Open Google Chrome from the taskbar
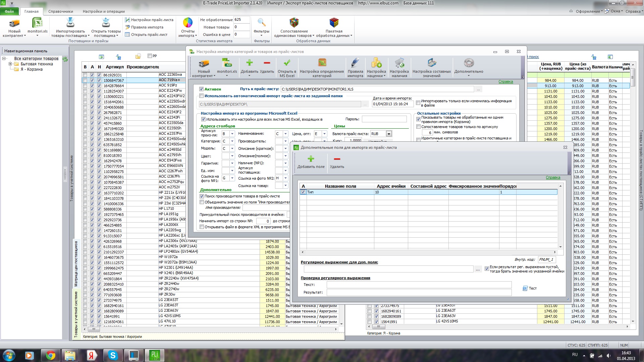 point(51,355)
